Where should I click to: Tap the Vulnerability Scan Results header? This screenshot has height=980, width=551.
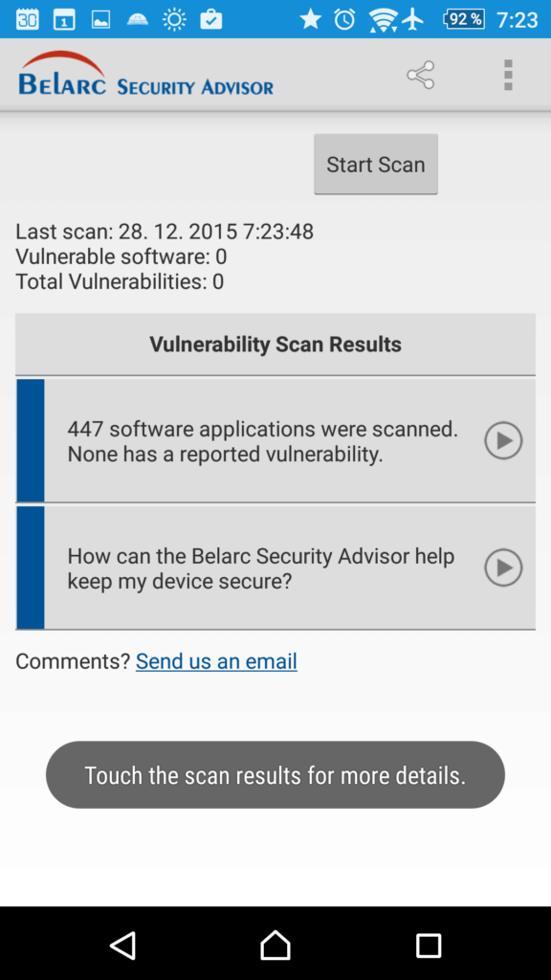[275, 345]
